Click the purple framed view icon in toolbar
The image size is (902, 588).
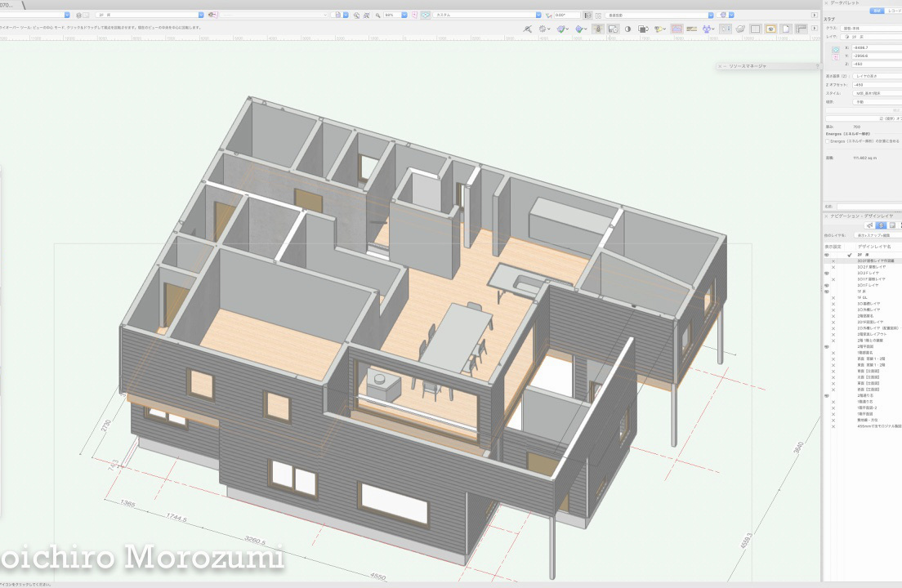(676, 29)
